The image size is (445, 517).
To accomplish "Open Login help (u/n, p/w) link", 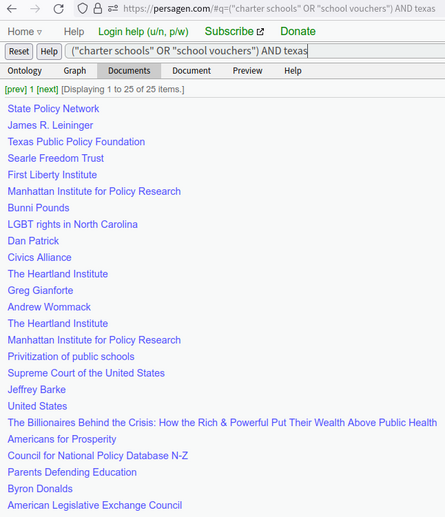I will coord(143,32).
